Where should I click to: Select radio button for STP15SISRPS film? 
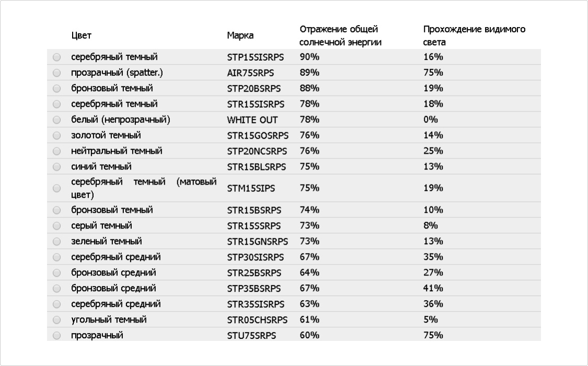point(56,58)
